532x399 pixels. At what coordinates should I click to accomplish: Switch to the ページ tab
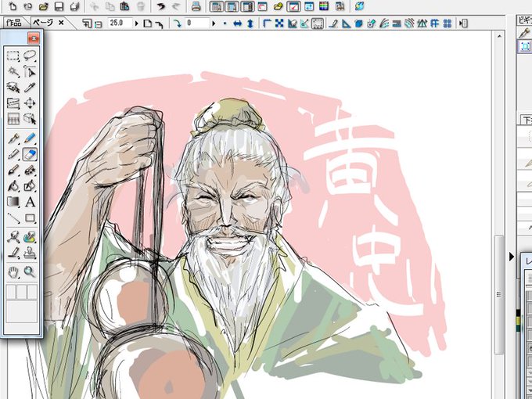tap(44, 23)
